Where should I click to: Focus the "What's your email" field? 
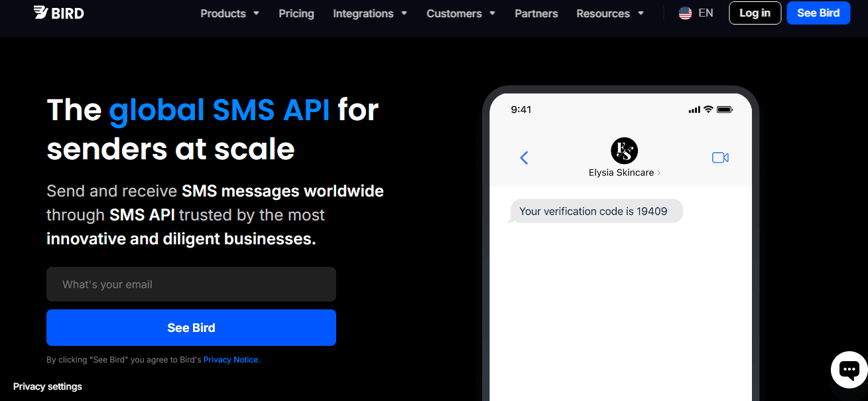pos(191,284)
